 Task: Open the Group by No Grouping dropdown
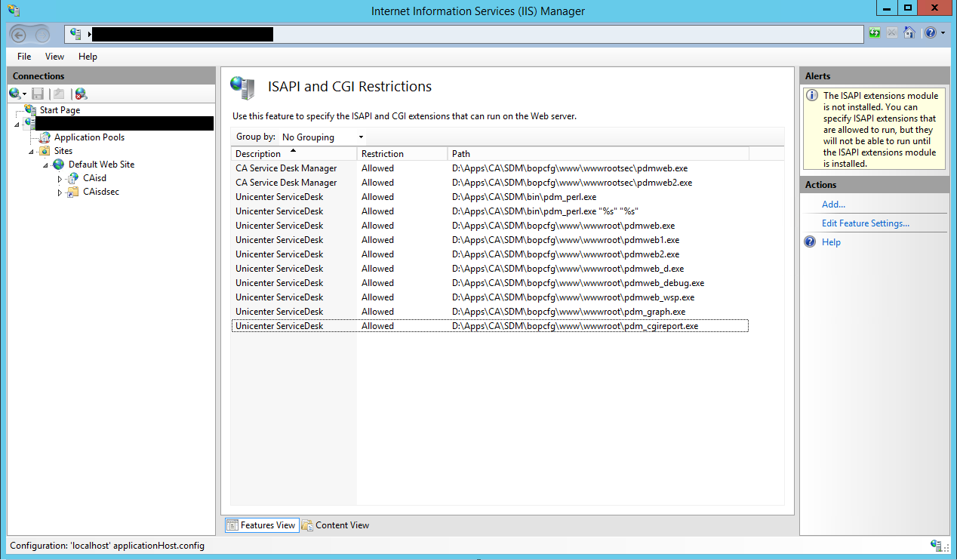point(322,137)
